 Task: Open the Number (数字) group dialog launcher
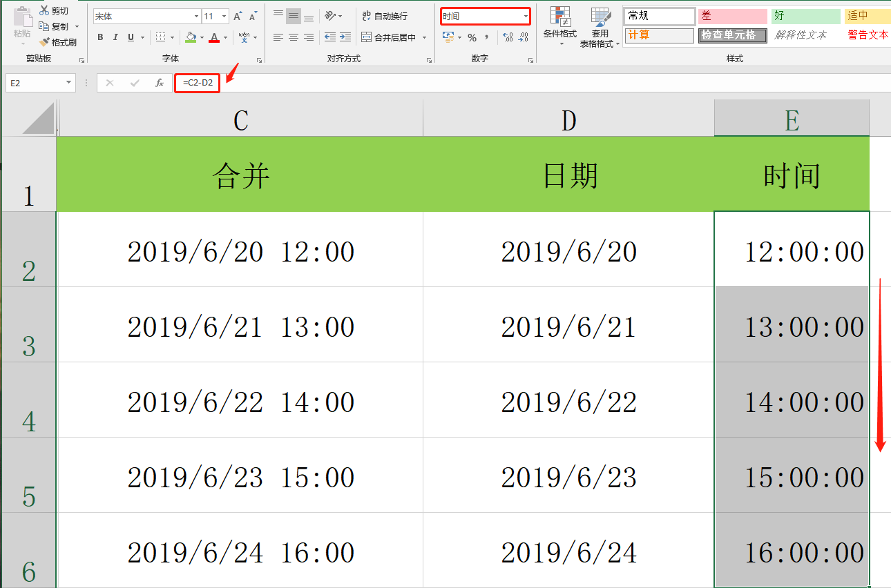pyautogui.click(x=530, y=61)
